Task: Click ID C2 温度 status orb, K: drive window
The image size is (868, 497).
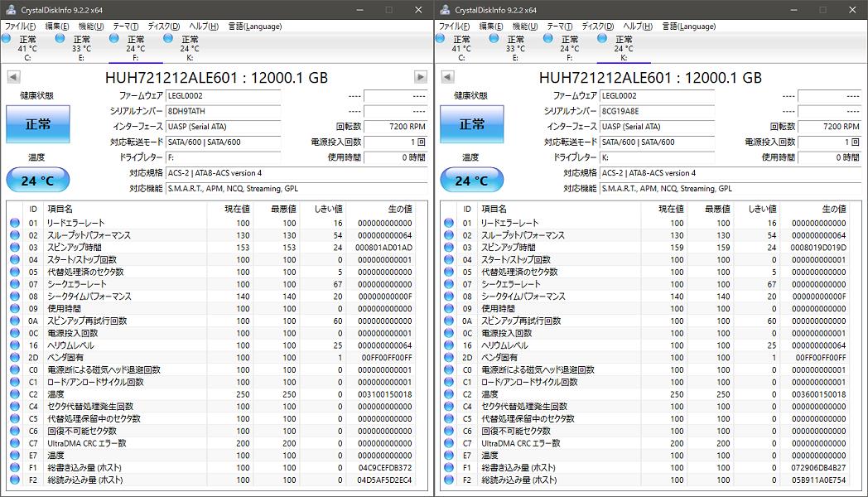Action: (x=449, y=394)
